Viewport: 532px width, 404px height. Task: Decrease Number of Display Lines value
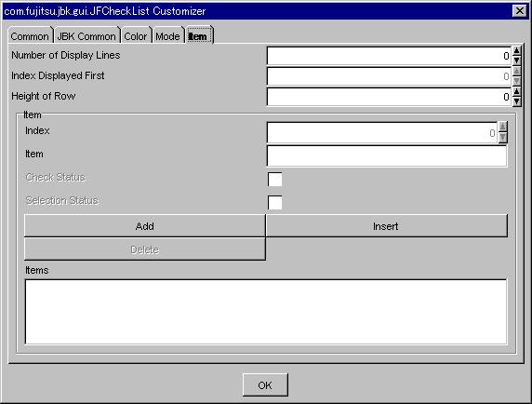pos(516,61)
